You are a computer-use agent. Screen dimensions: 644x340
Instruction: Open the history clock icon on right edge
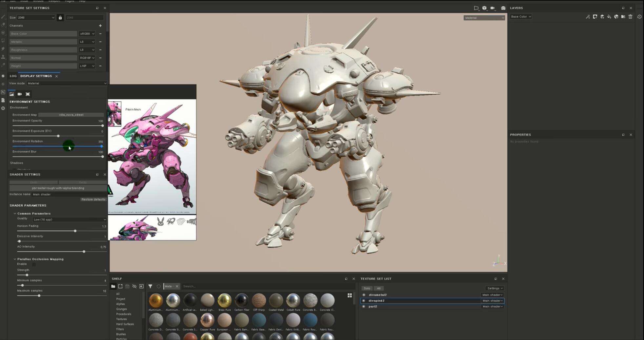[639, 17]
